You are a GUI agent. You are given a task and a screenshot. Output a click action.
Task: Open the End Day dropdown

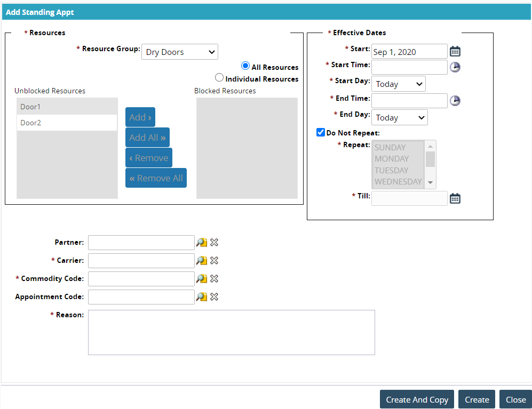(399, 117)
